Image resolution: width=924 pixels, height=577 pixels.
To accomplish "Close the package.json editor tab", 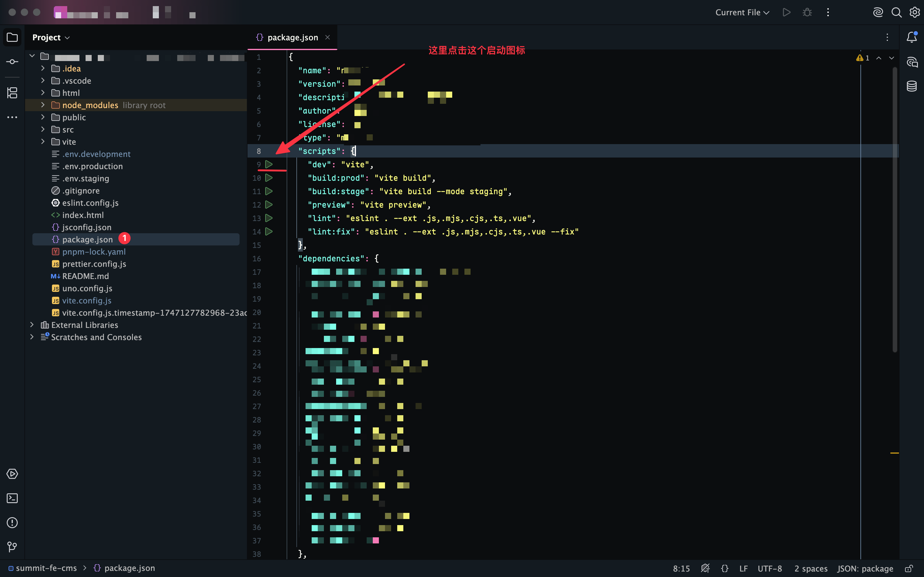I will point(327,37).
